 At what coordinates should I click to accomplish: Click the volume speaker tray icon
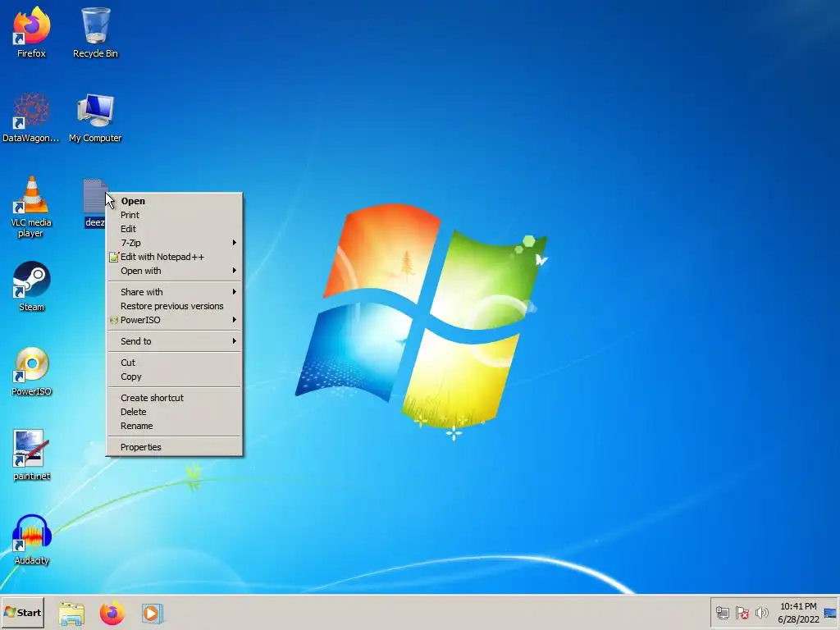[761, 613]
